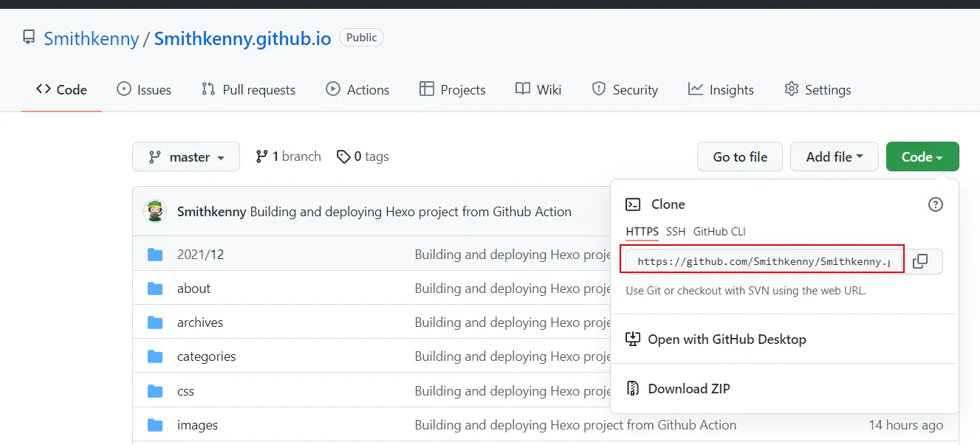This screenshot has height=445, width=980.
Task: Click the '14 hours ago' timestamp for images
Action: click(905, 424)
